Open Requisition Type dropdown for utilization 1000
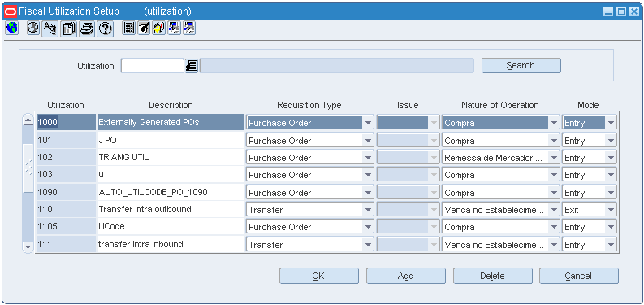Viewport: 644px width, 305px height. pyautogui.click(x=368, y=123)
